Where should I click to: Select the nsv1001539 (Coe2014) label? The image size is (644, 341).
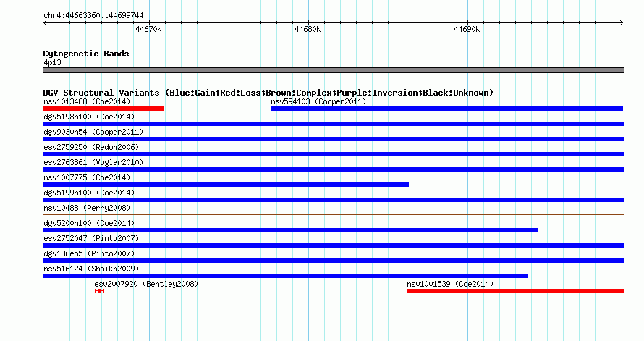[450, 284]
